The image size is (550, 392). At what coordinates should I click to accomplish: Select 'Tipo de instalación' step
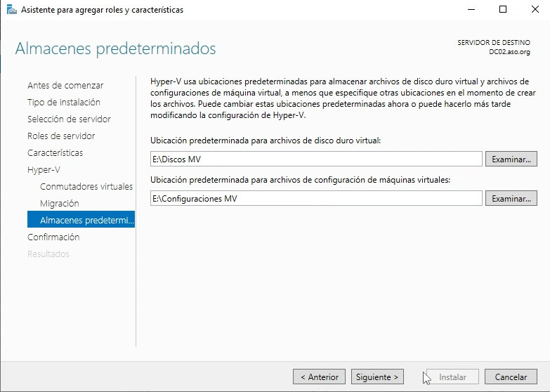point(63,102)
